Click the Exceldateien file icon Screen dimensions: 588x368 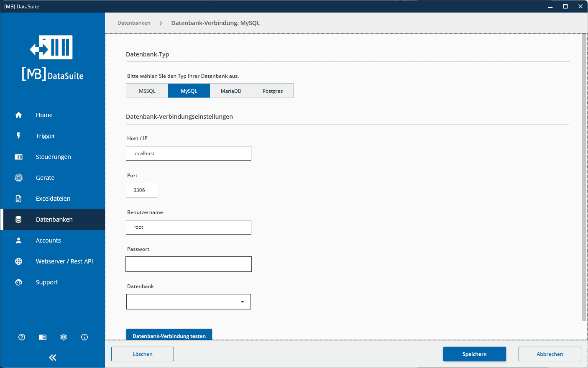point(18,199)
